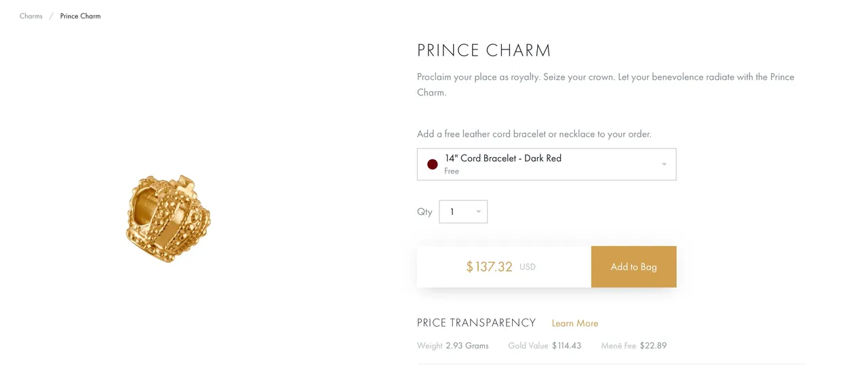868x376 pixels.
Task: Select the 'Free' label under cord bracelet
Action: pyautogui.click(x=452, y=171)
